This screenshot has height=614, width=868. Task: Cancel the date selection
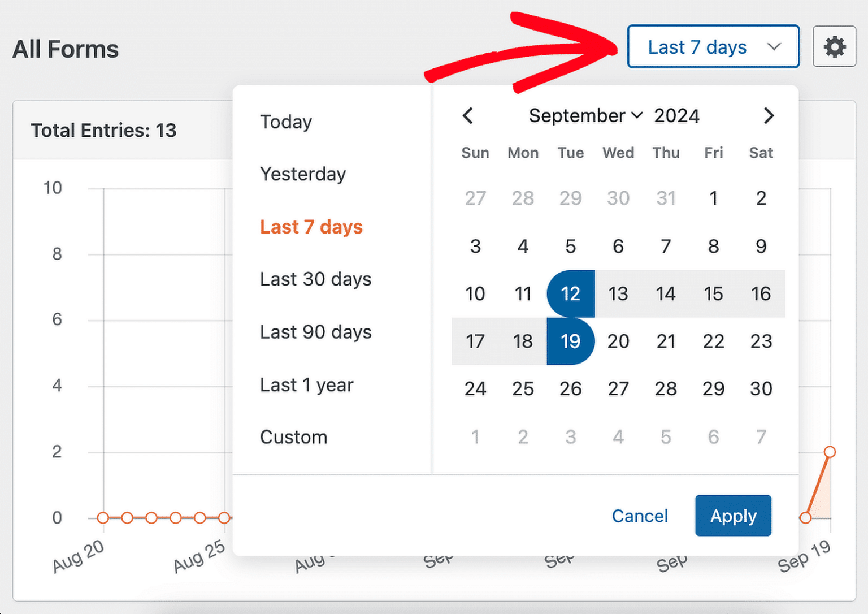pyautogui.click(x=640, y=516)
